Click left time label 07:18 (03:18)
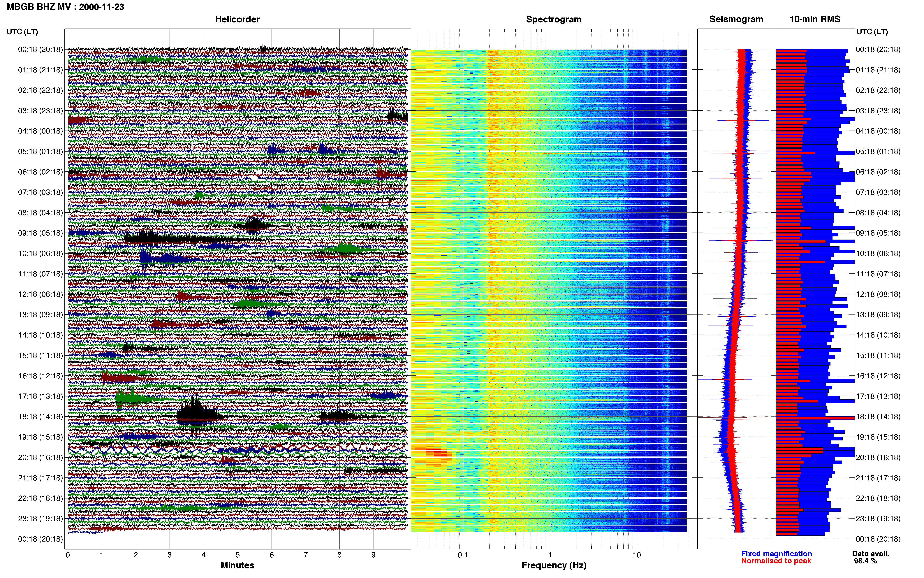This screenshot has height=578, width=924. [x=41, y=192]
